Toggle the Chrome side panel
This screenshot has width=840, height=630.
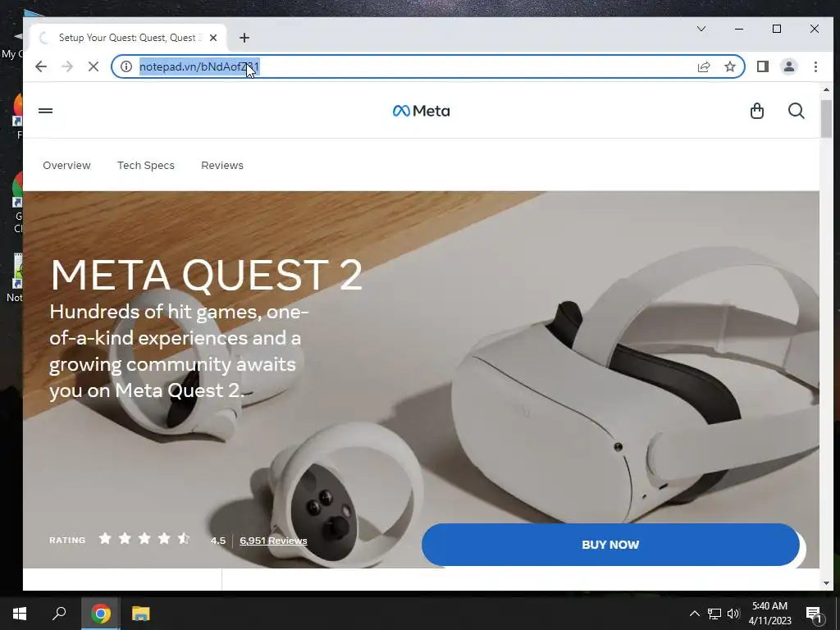(762, 66)
